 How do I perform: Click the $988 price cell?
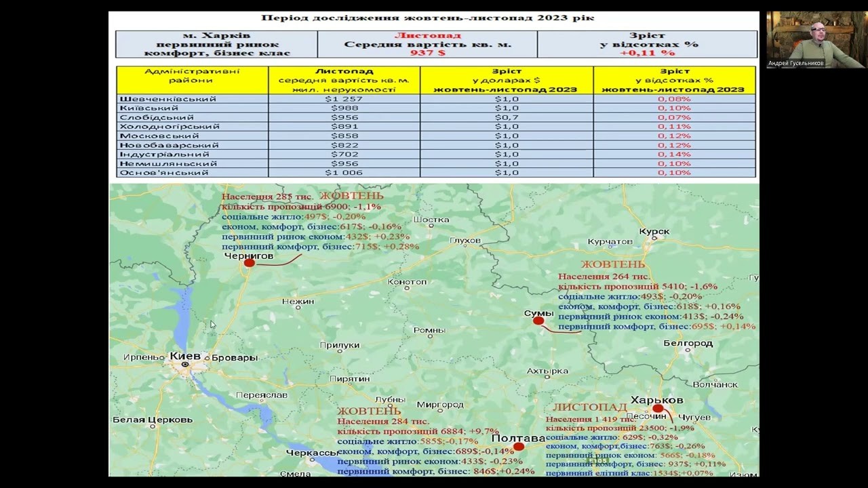point(344,108)
